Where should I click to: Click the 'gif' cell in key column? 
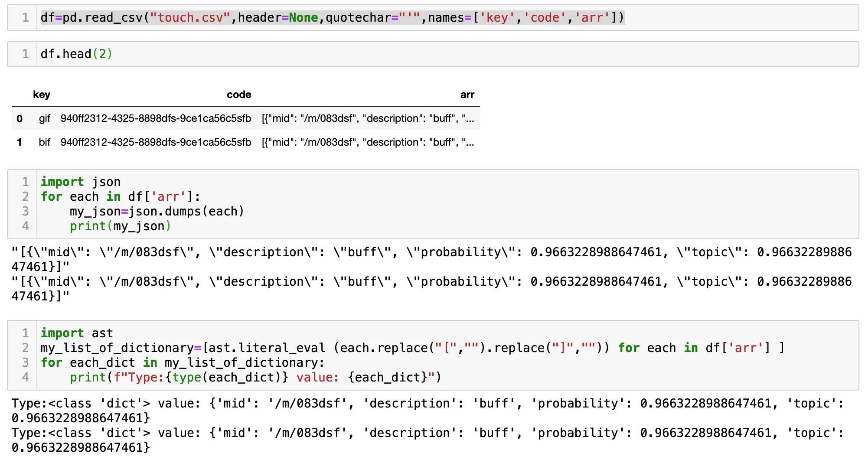pos(45,118)
